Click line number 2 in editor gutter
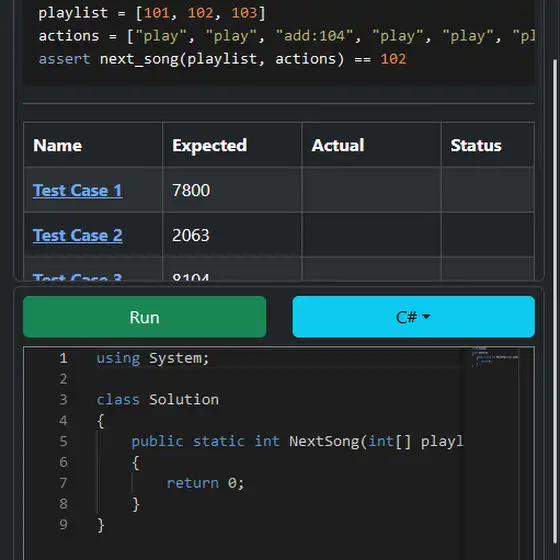The height and width of the screenshot is (560, 560). click(x=63, y=379)
